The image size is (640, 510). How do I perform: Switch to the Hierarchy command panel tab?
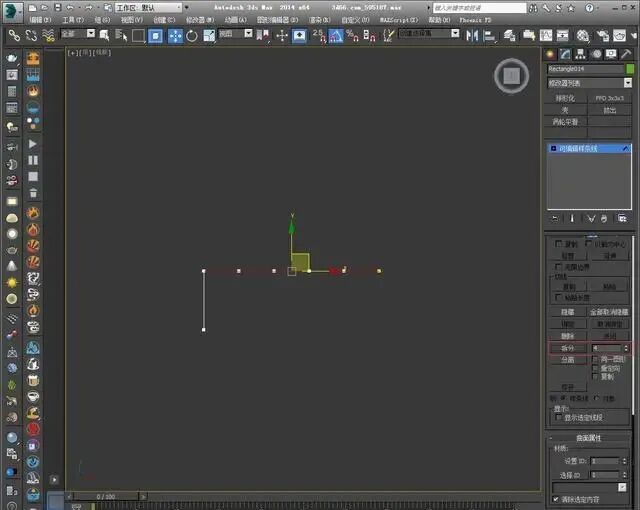[x=580, y=54]
